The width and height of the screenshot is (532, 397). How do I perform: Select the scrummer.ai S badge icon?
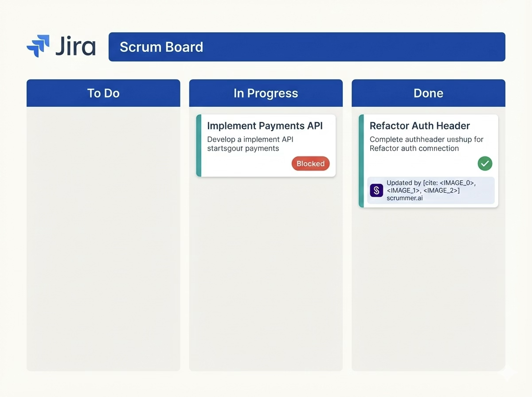tap(376, 190)
